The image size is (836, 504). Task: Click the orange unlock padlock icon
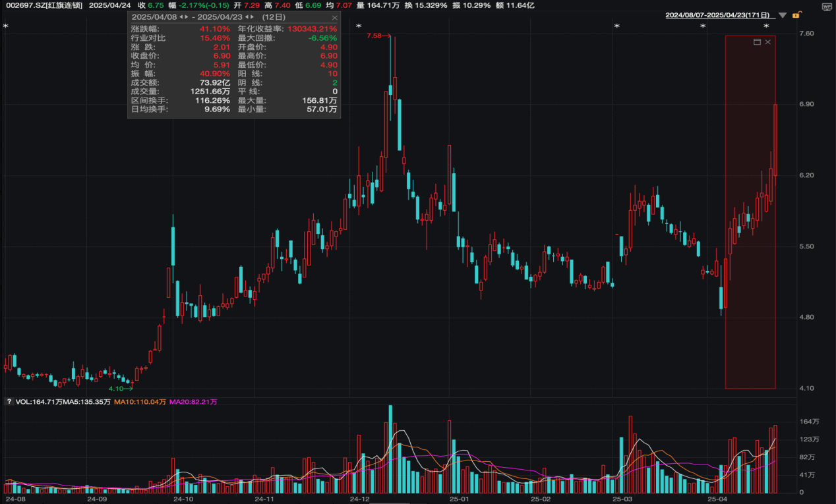click(796, 14)
